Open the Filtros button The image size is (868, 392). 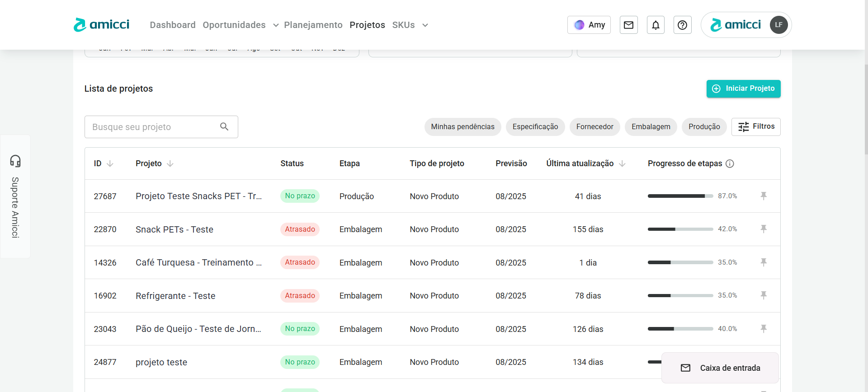point(755,127)
